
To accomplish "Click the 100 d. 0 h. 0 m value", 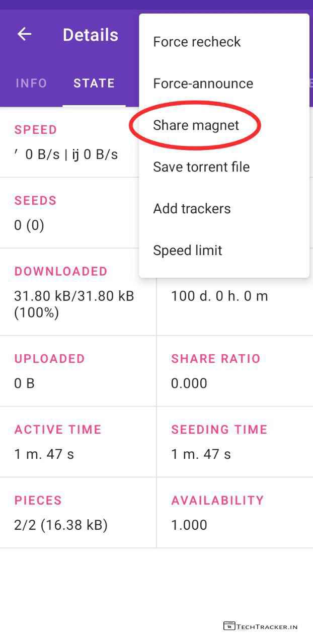I will click(219, 296).
